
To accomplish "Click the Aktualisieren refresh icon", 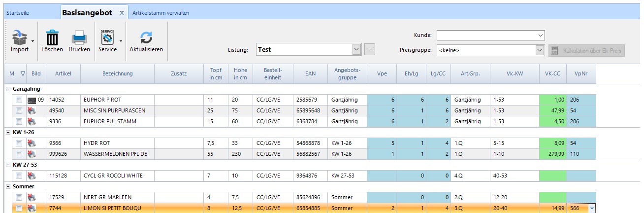I will pos(146,37).
